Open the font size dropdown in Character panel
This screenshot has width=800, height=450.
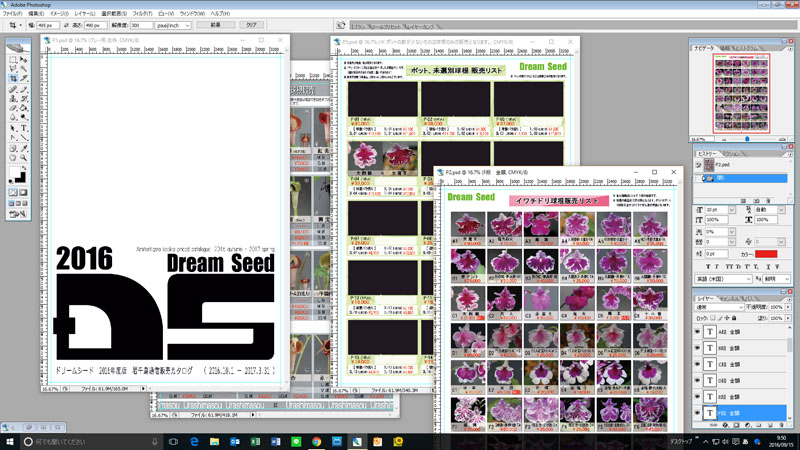[732, 210]
